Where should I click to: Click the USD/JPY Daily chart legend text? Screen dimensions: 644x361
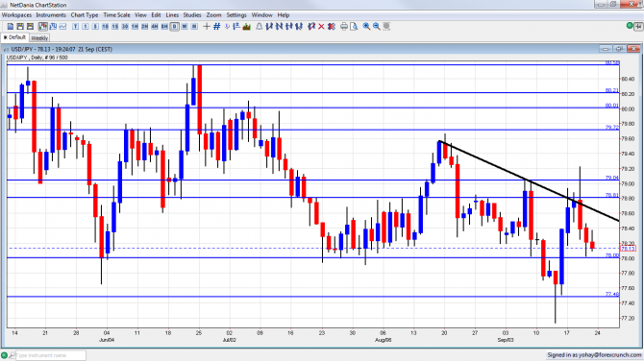(x=37, y=58)
